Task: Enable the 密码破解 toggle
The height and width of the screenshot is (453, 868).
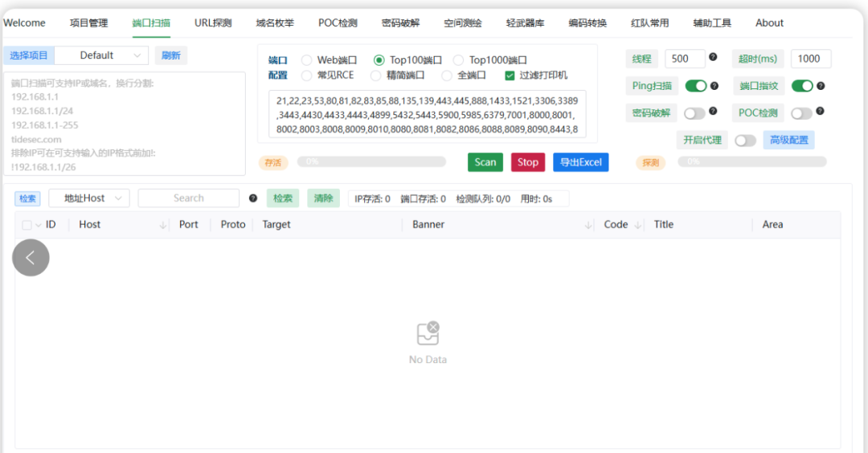Action: (x=694, y=113)
